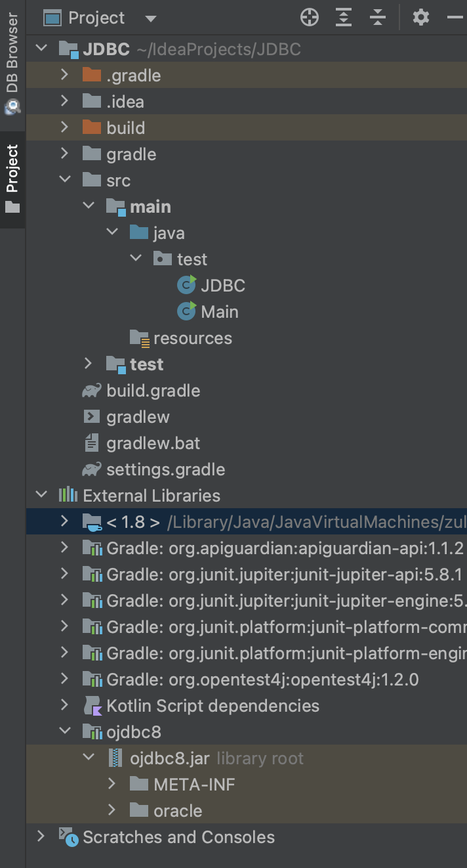Click the Main class file icon
The image size is (467, 868).
tap(187, 311)
